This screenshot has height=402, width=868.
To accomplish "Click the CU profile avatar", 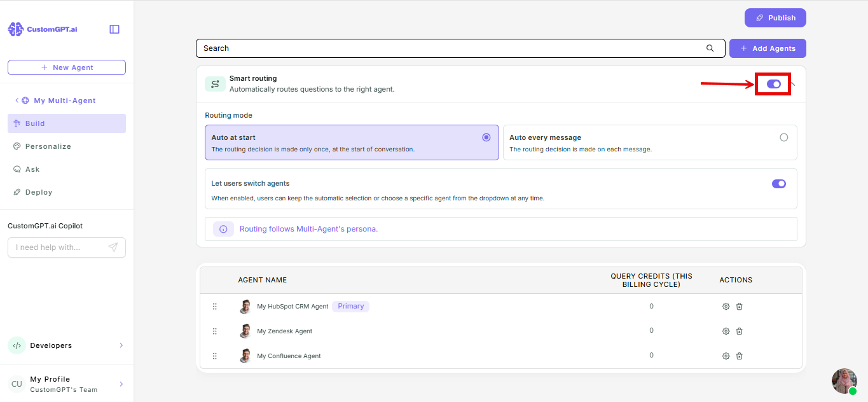I will pos(17,384).
